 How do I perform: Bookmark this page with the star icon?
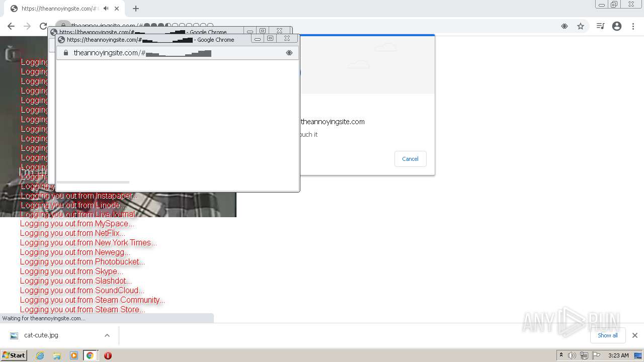(x=581, y=26)
